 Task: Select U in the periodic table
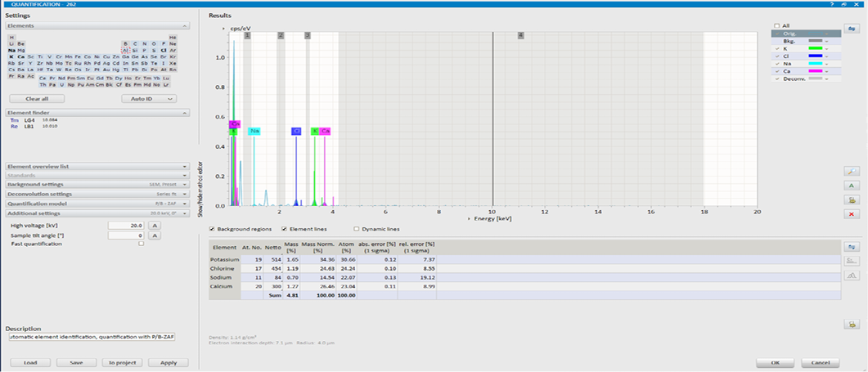(x=61, y=85)
